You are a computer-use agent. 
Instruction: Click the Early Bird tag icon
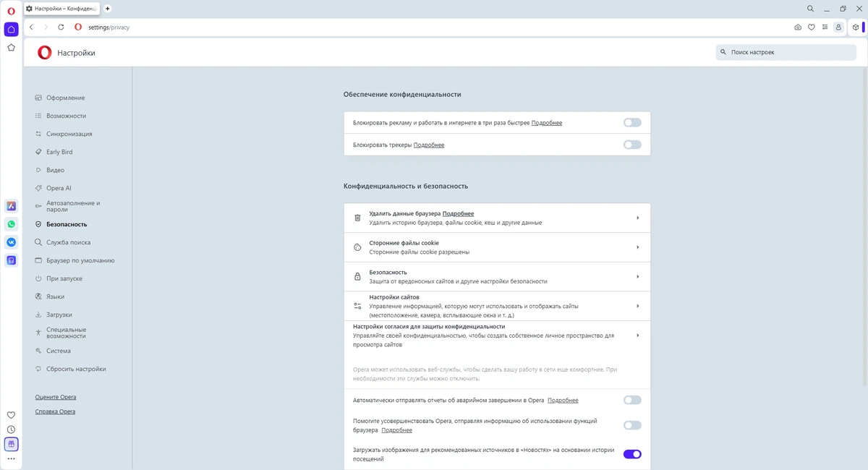coord(38,152)
